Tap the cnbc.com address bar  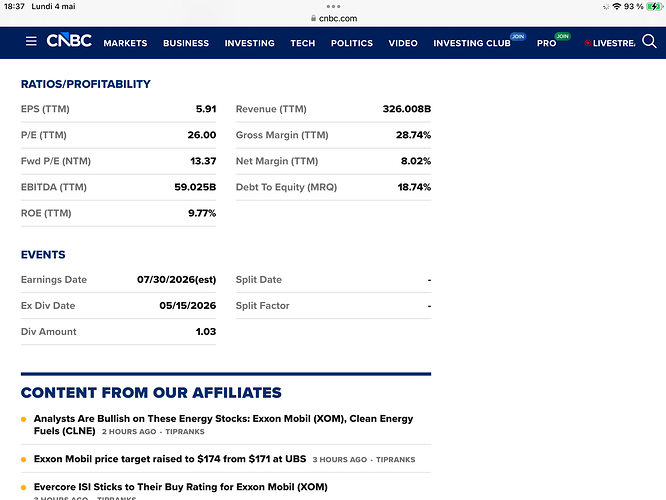[333, 18]
